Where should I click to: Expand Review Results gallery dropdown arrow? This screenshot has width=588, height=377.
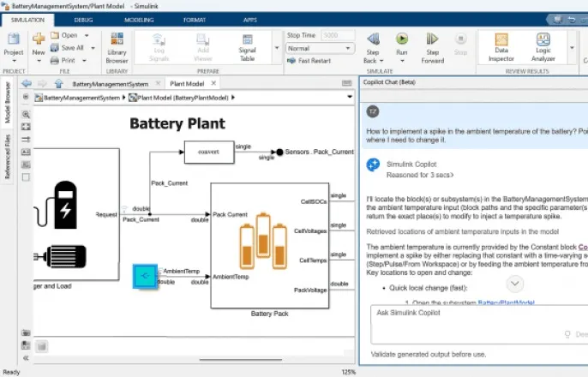click(x=572, y=48)
